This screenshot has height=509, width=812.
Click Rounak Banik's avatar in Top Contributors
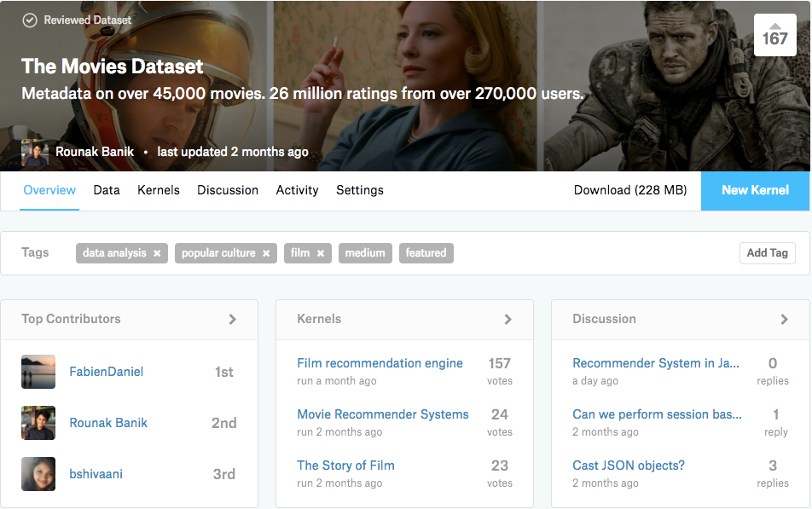pos(38,423)
